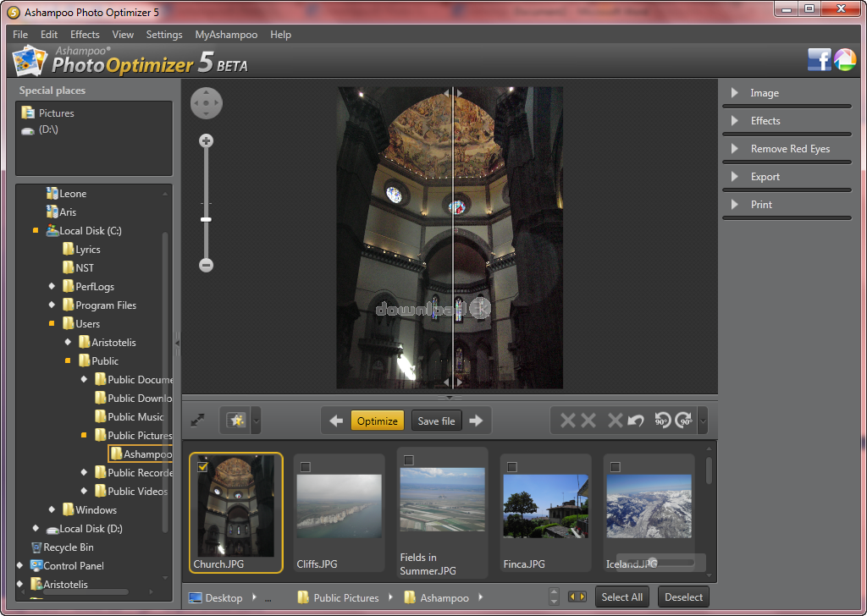Expand the PerfLogs folder node
Screen dimensions: 867x616
point(52,286)
